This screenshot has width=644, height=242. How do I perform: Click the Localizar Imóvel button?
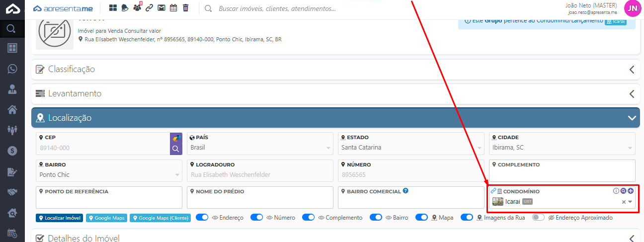coord(59,218)
